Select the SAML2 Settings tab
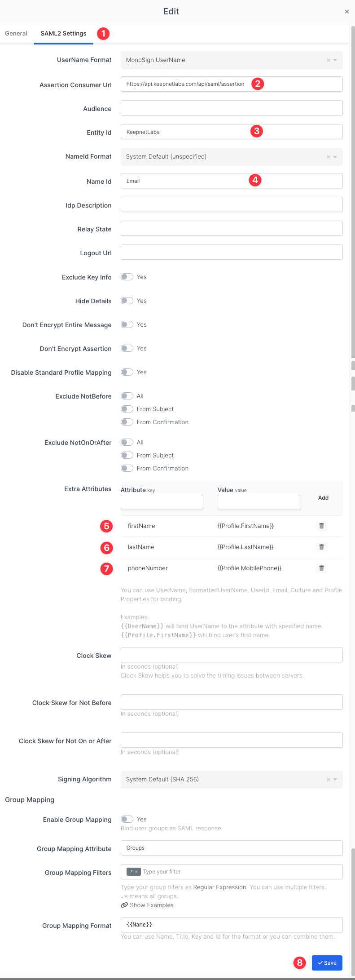Viewport: 355px width, 980px height. 63,34
